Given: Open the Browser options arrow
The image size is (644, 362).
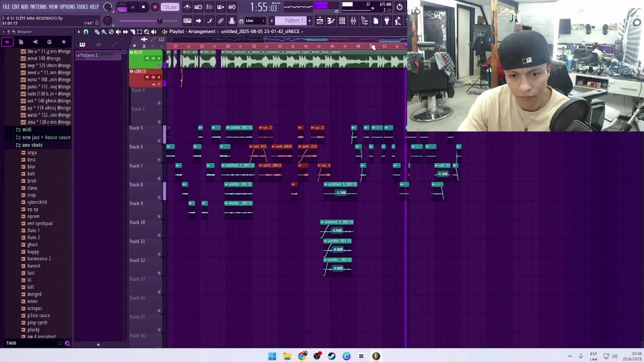Looking at the screenshot, I should click(3, 32).
